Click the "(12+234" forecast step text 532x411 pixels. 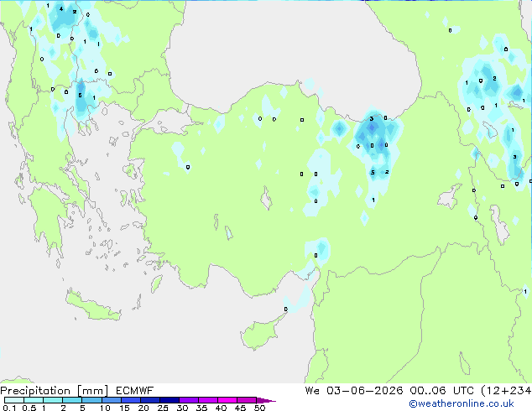tap(506, 391)
